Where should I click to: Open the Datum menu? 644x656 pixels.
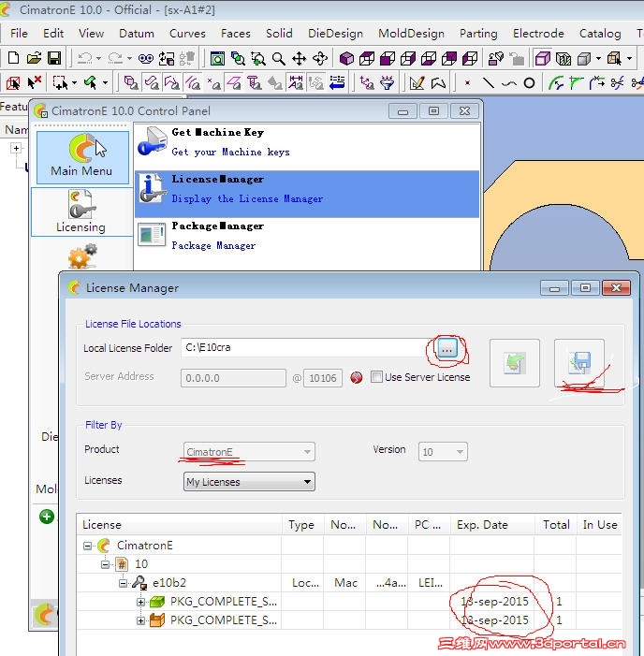click(137, 34)
